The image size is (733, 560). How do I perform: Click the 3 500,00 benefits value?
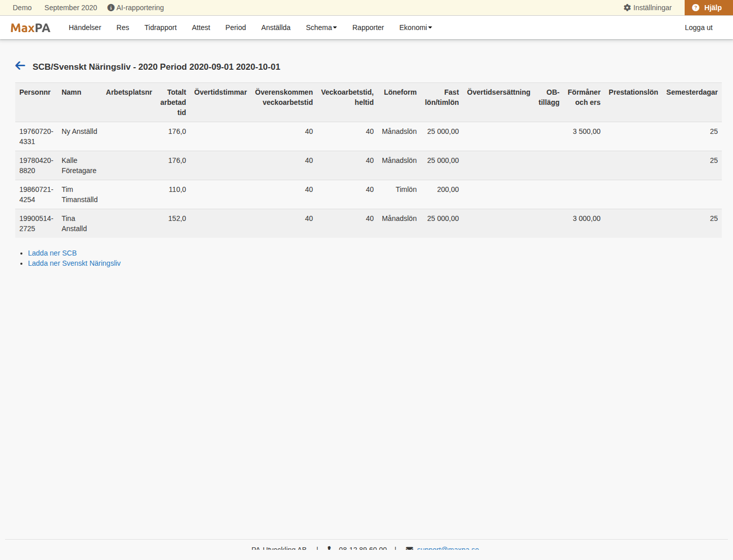point(586,131)
